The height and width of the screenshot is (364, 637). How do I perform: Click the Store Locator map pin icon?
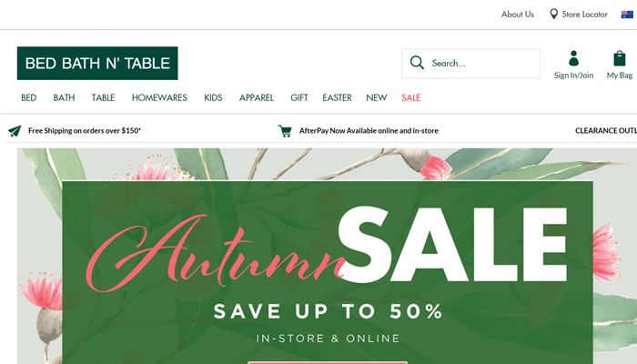tap(553, 15)
